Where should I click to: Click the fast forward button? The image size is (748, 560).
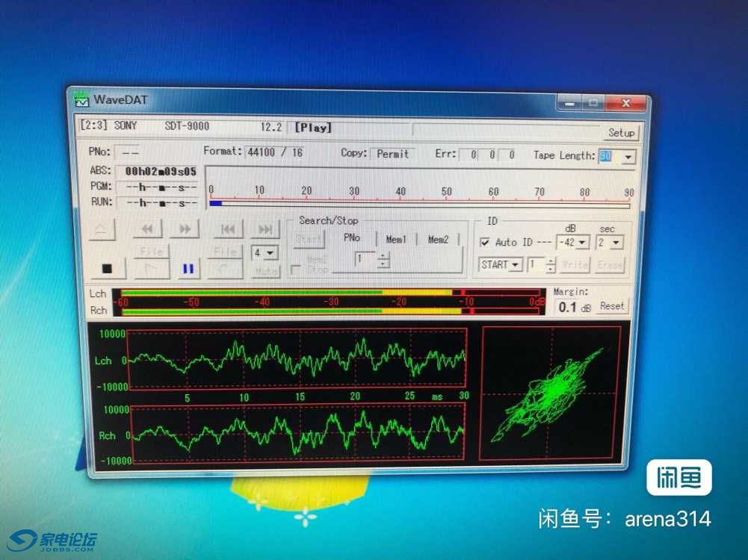pos(185,229)
